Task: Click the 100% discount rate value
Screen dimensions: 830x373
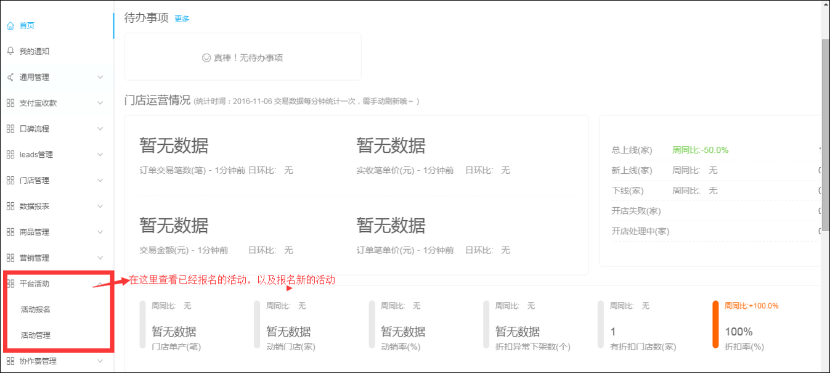Action: tap(738, 332)
